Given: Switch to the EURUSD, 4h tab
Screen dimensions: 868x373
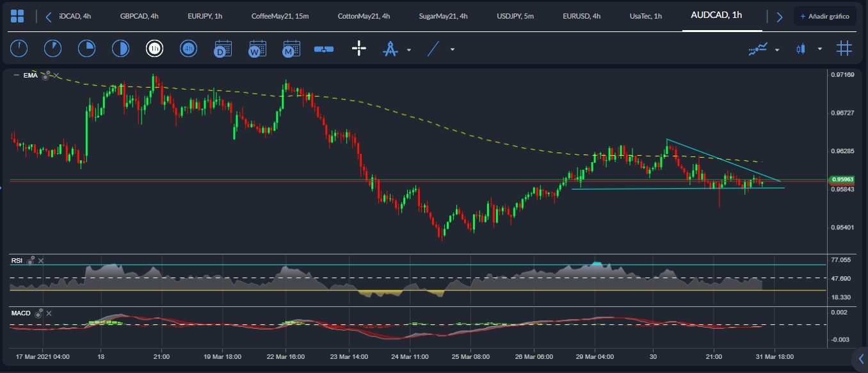Looking at the screenshot, I should point(581,16).
